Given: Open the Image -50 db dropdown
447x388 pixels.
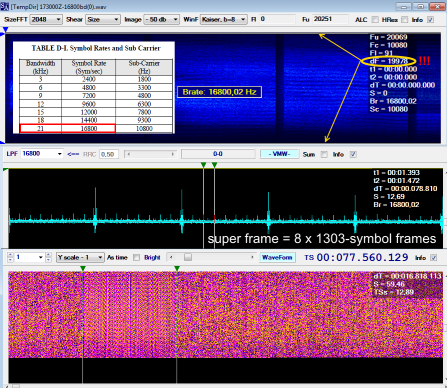Looking at the screenshot, I should tap(161, 20).
